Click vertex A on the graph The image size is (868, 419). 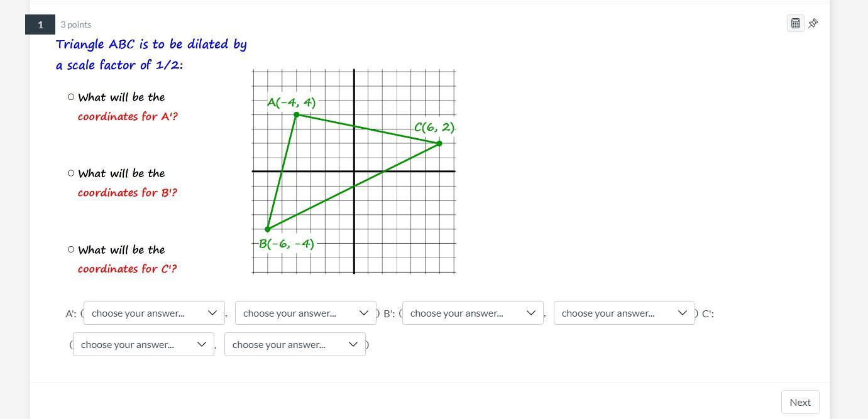click(x=297, y=114)
